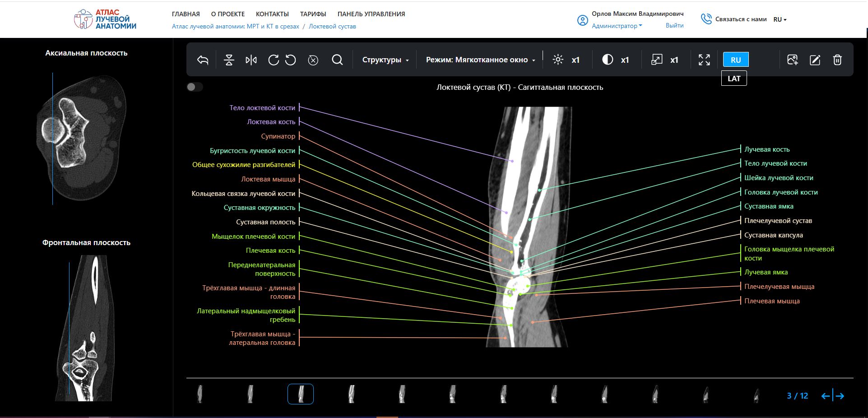Toggle the switch above the structure labels
Image resolution: width=868 pixels, height=418 pixels.
(195, 87)
